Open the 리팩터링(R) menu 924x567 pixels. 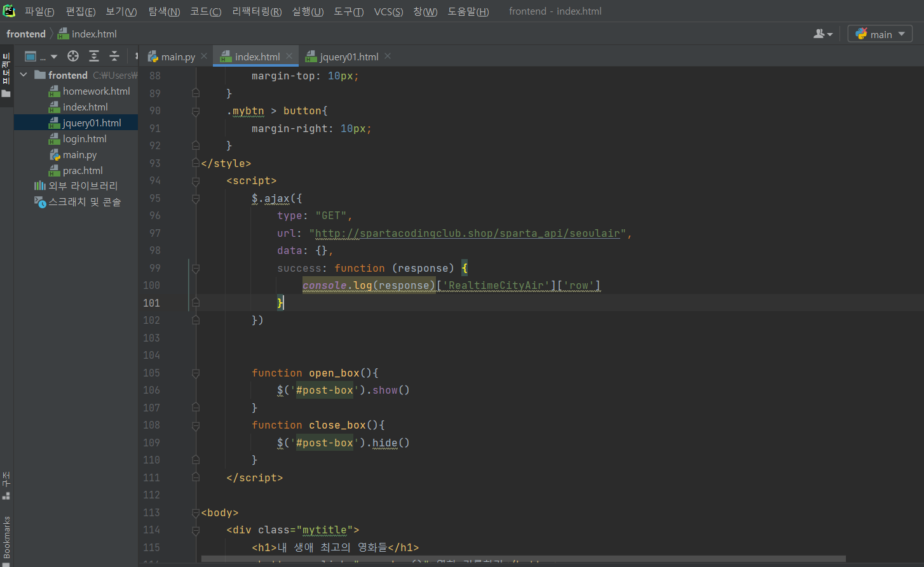(257, 11)
